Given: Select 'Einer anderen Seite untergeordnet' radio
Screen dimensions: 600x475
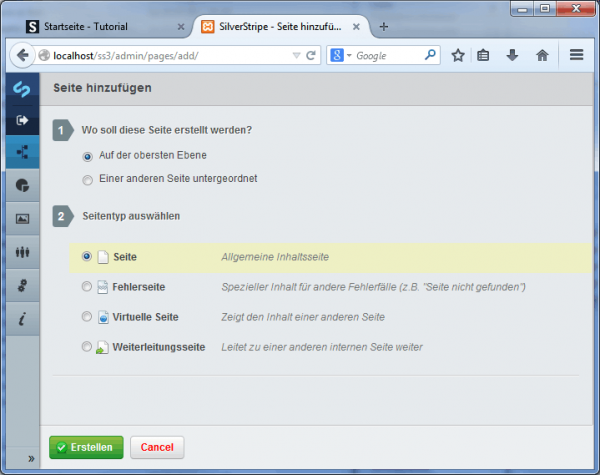Looking at the screenshot, I should tap(88, 180).
